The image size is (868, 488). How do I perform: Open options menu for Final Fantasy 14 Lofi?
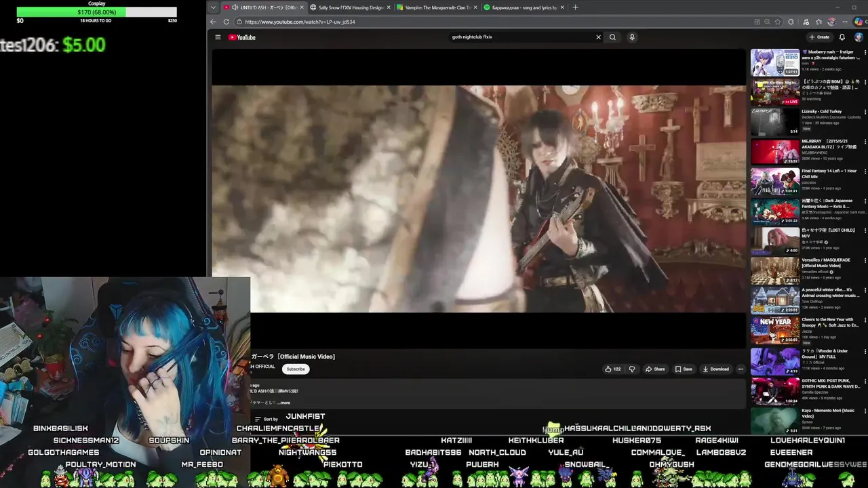865,171
